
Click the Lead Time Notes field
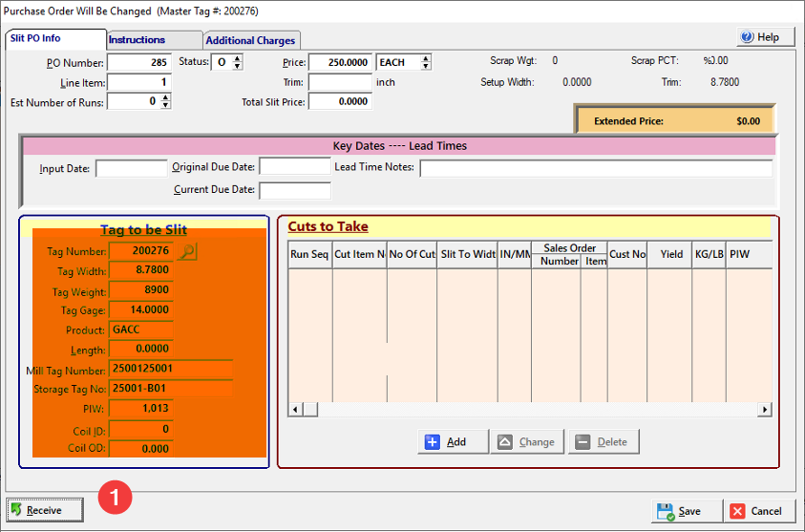point(596,168)
